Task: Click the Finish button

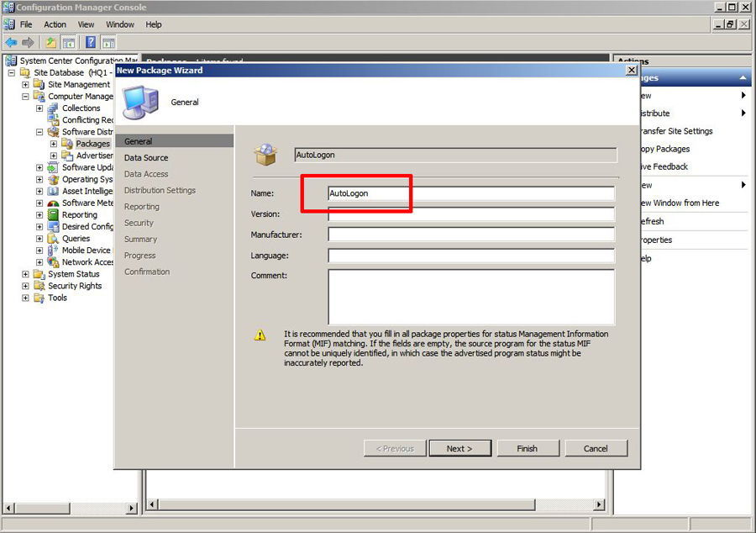Action: [528, 448]
